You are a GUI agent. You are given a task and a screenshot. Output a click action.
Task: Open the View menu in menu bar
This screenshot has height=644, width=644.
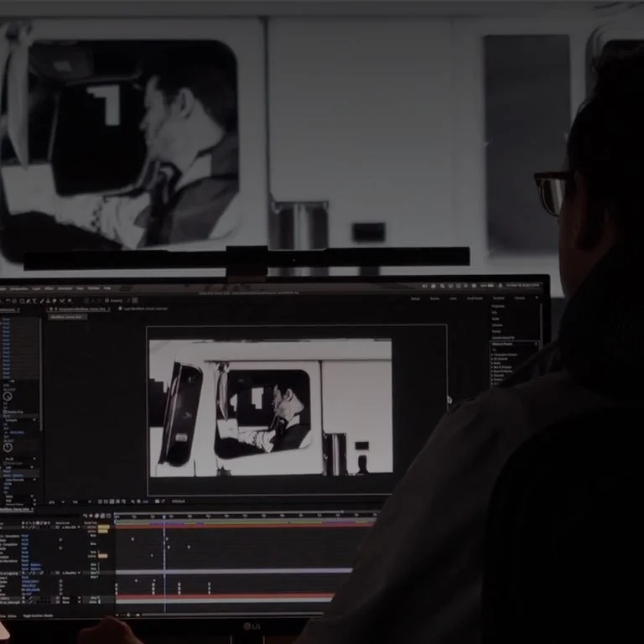click(80, 288)
